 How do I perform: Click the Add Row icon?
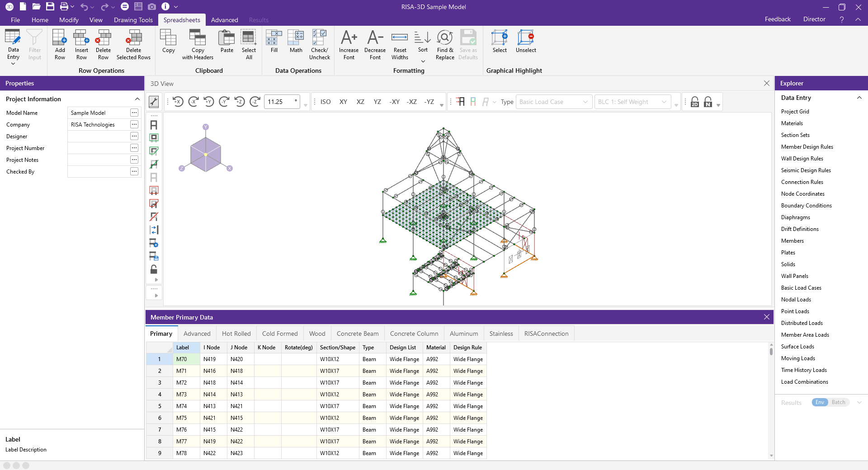coord(59,43)
